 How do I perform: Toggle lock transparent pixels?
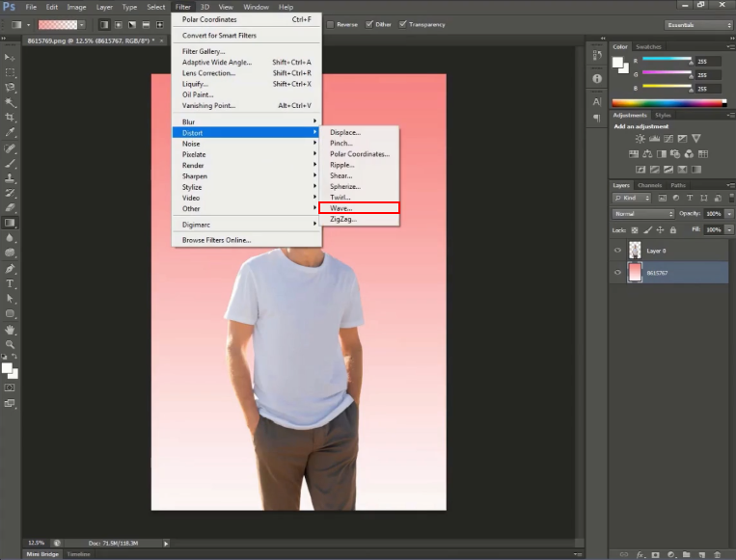point(635,229)
